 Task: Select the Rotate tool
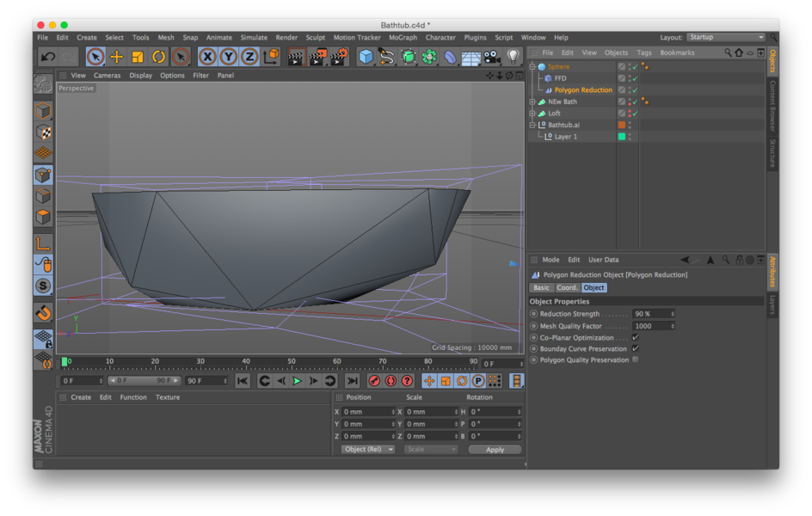159,57
